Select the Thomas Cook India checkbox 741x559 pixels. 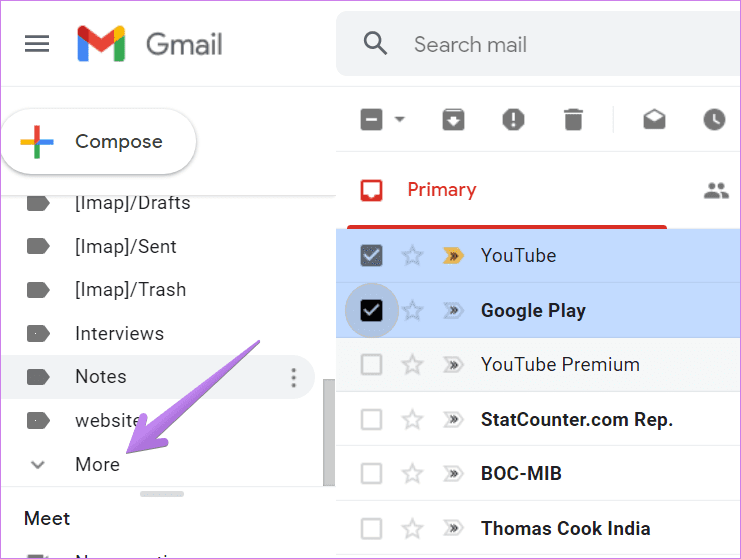click(371, 528)
